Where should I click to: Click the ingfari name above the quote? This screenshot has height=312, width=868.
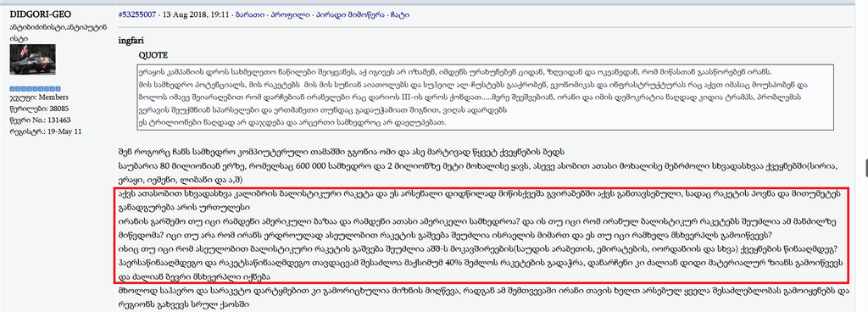[x=131, y=41]
